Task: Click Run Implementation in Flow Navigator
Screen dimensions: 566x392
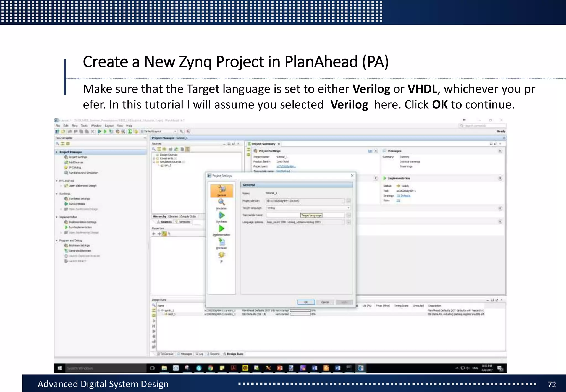Action: (78, 227)
